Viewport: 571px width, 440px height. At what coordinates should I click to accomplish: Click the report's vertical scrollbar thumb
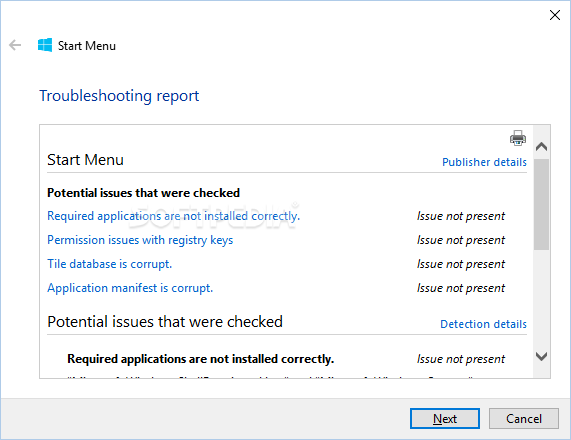coord(542,204)
